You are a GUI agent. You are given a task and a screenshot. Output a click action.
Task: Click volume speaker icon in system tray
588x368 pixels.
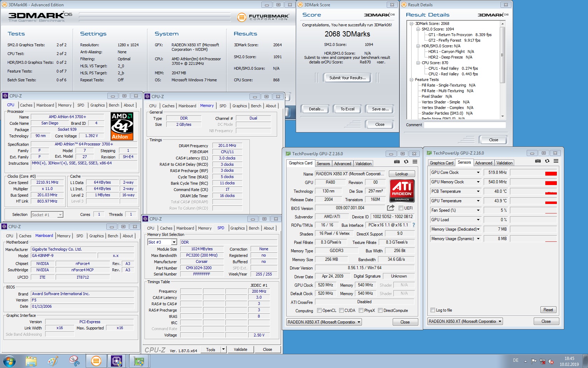click(x=551, y=361)
